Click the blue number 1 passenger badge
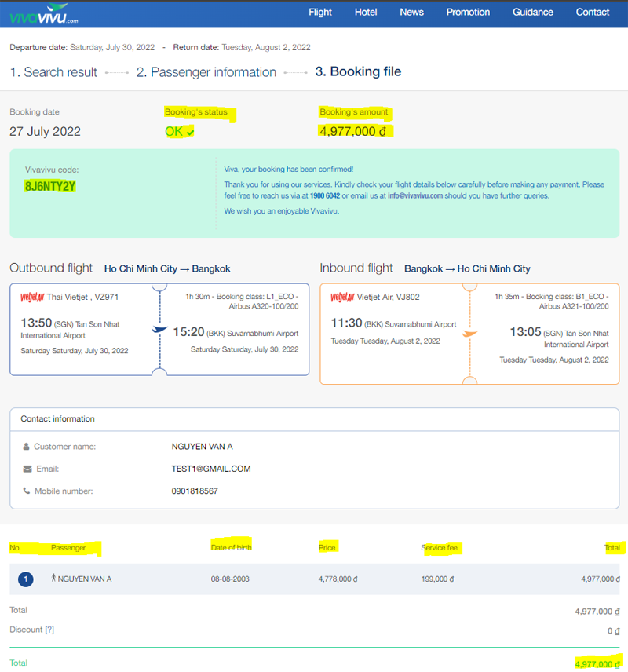The image size is (628, 672). (26, 579)
